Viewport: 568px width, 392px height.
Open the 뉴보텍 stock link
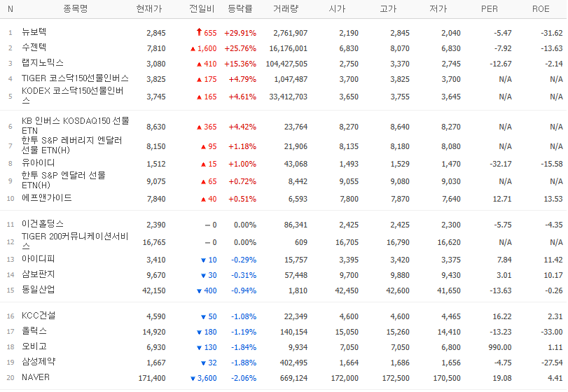click(34, 32)
